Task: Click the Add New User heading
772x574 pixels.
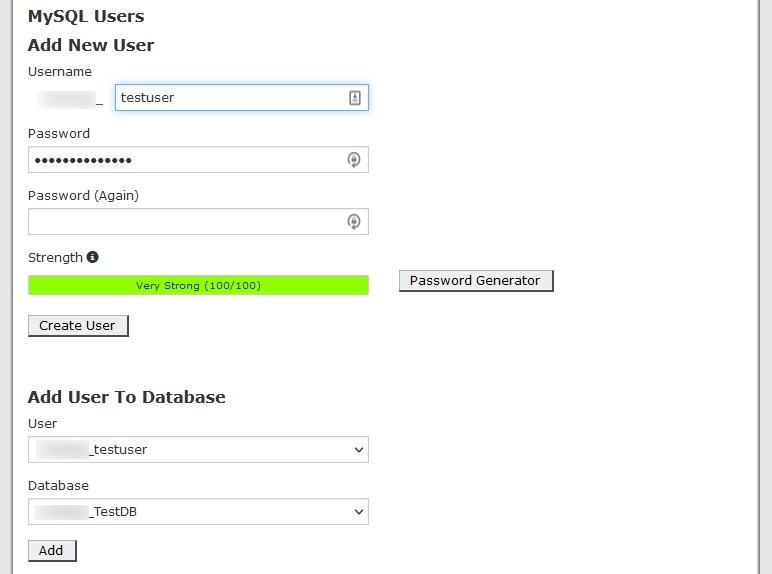Action: tap(91, 45)
